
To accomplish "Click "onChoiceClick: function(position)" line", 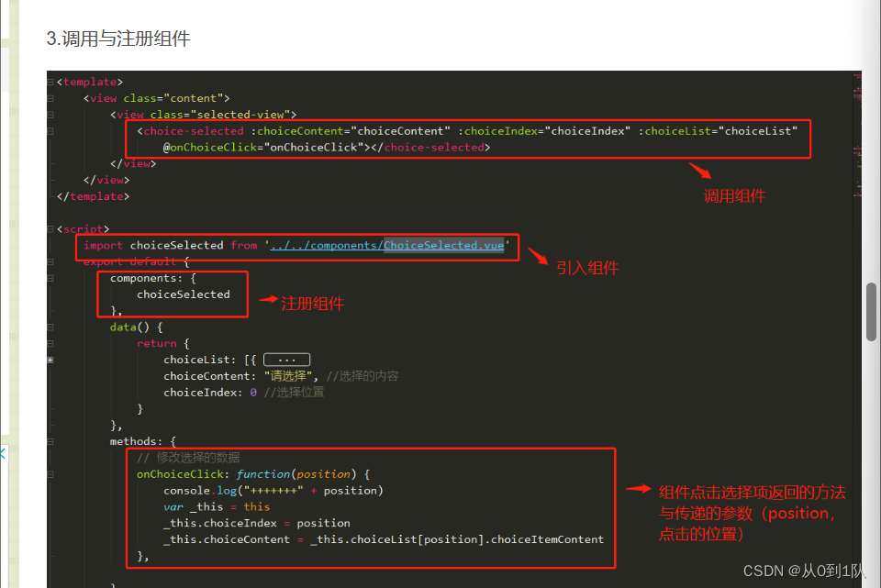I will [253, 474].
